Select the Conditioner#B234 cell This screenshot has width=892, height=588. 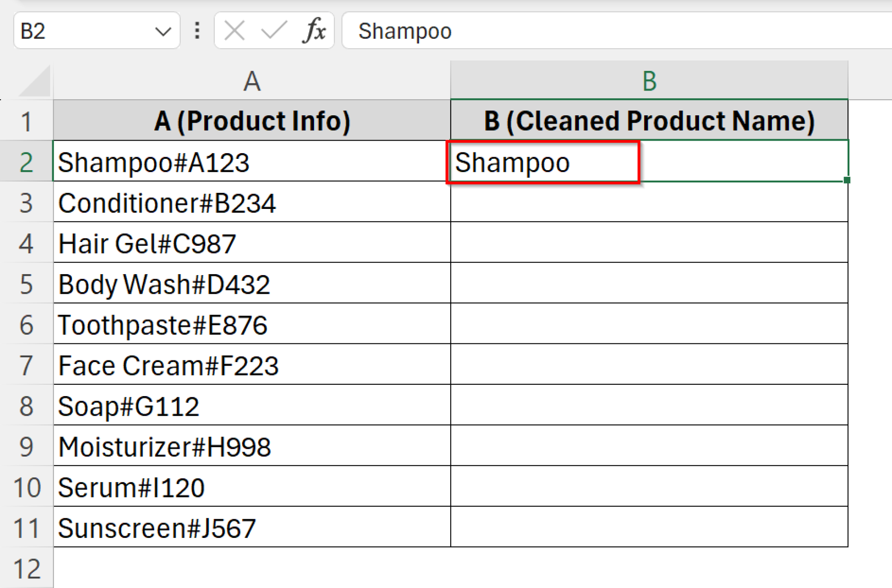252,202
